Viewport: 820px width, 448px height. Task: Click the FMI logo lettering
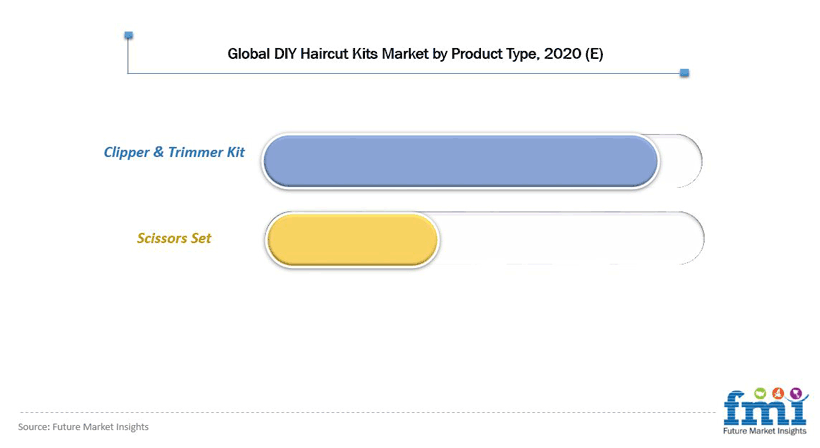tap(765, 410)
